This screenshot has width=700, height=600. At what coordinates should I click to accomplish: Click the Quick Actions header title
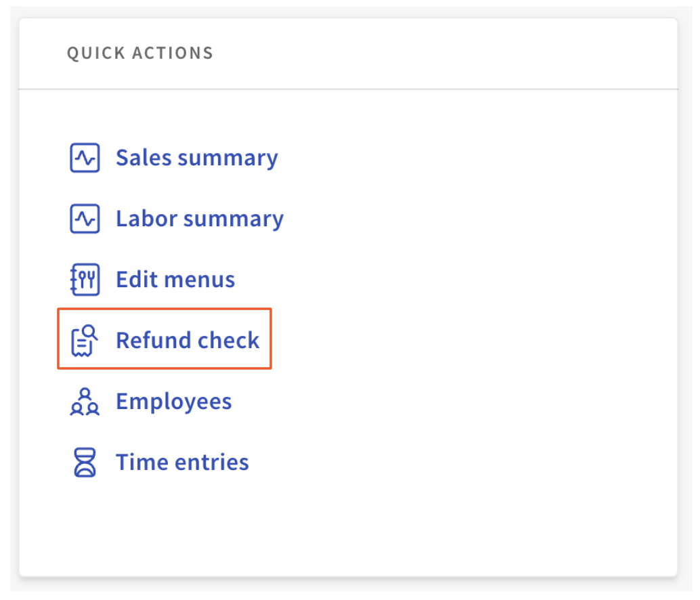coord(140,53)
